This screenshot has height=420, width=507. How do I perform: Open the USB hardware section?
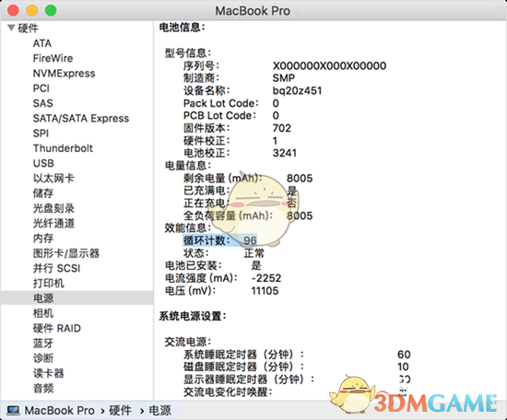point(43,163)
